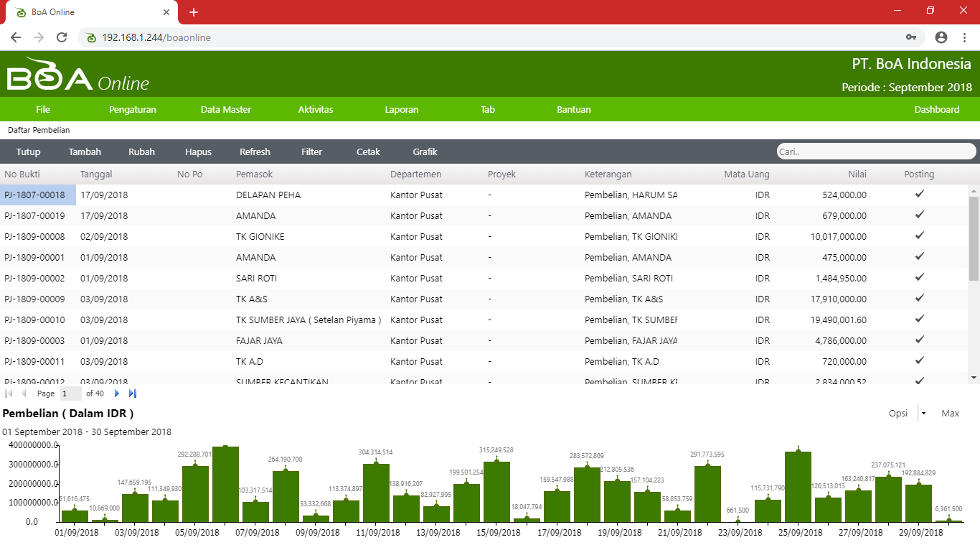
Task: Click the Tambah button
Action: click(85, 152)
